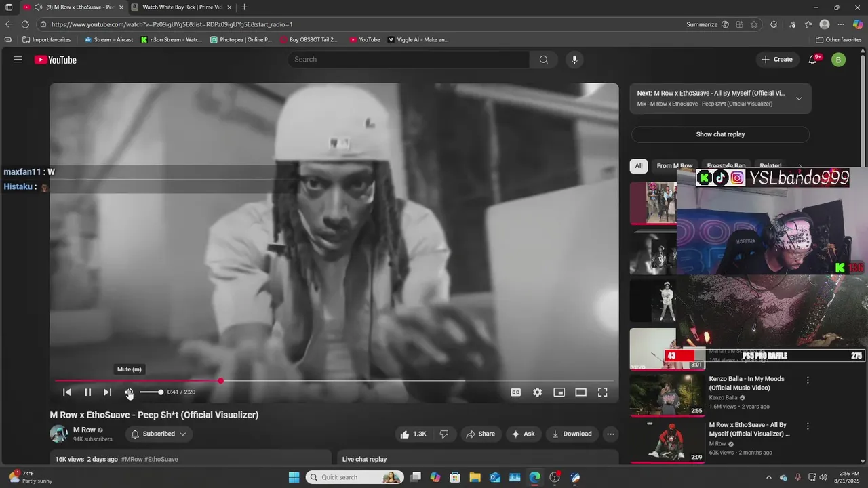Viewport: 868px width, 488px height.
Task: Mute the tab using its speaker icon
Action: click(x=38, y=7)
